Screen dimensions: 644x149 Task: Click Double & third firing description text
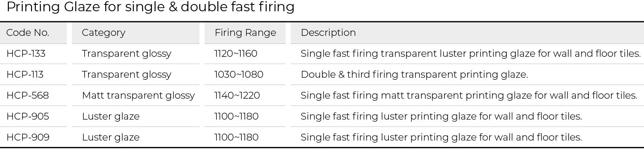pos(414,74)
